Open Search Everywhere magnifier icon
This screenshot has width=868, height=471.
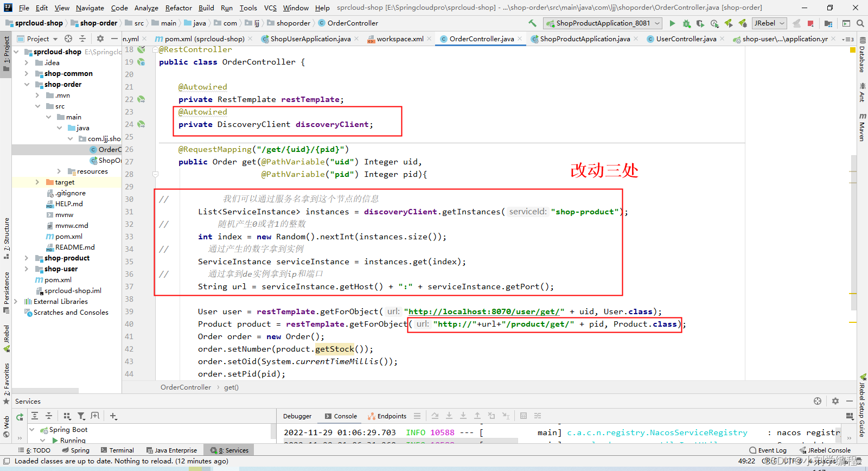coord(860,23)
